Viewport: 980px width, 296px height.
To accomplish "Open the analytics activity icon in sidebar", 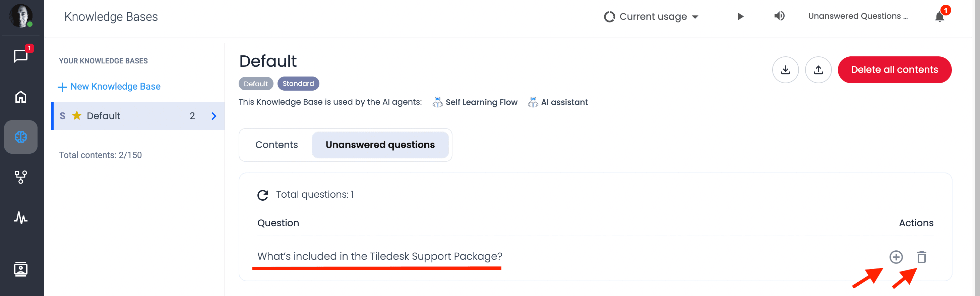I will (x=21, y=217).
